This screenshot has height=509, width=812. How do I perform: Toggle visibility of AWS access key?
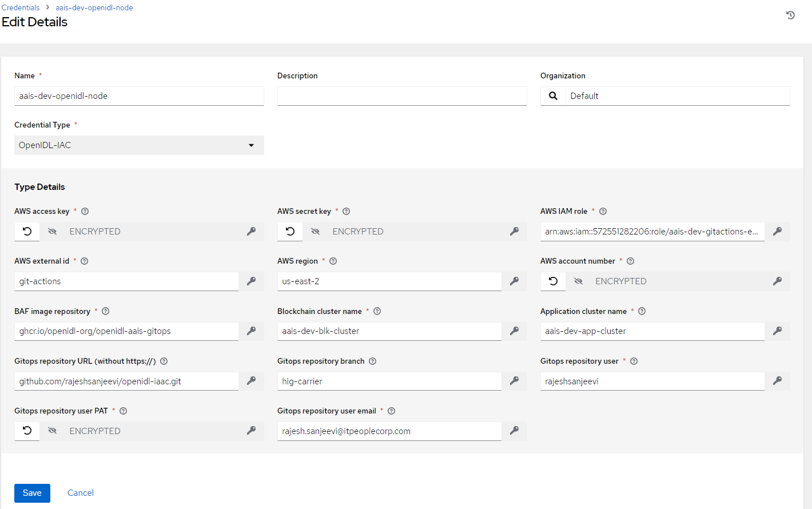click(x=52, y=232)
